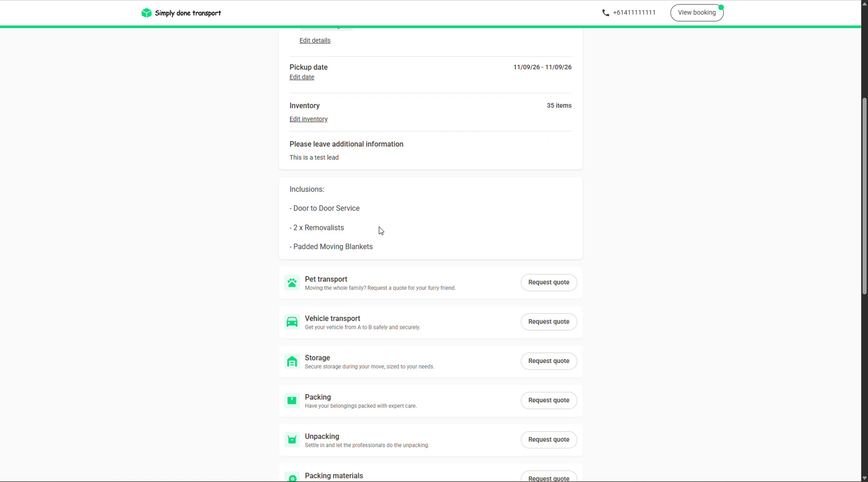Request quote for Packing
The image size is (868, 482).
click(549, 401)
